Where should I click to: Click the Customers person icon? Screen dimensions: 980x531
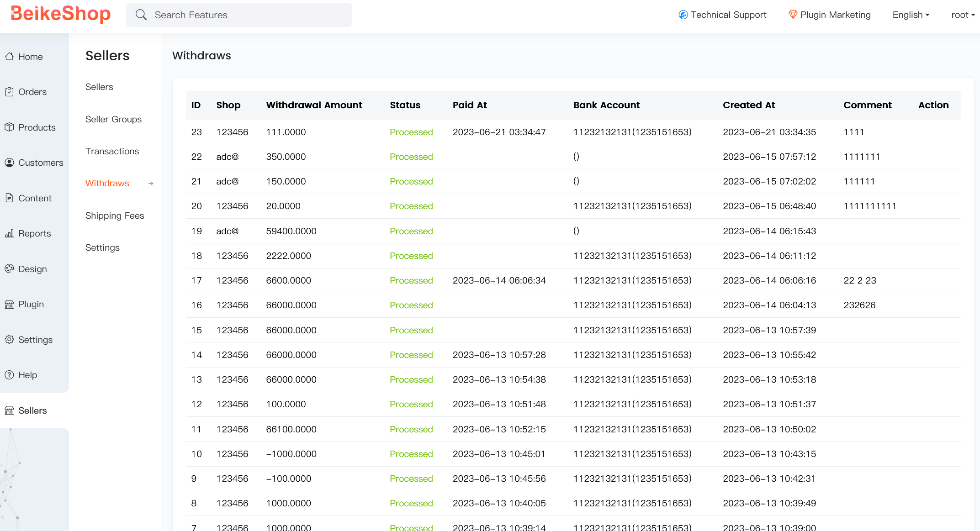[x=9, y=163]
